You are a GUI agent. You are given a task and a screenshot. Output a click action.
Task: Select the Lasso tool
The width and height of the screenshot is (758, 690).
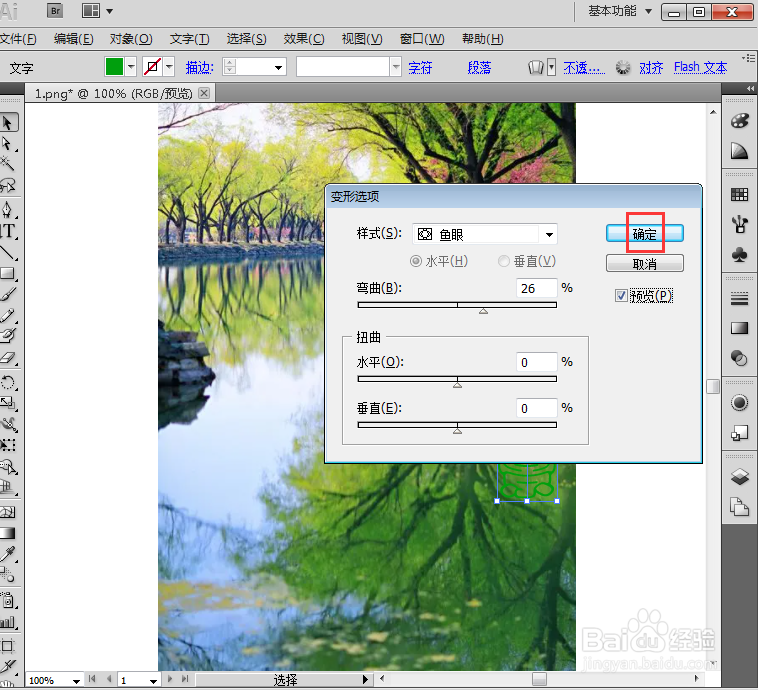(x=7, y=185)
